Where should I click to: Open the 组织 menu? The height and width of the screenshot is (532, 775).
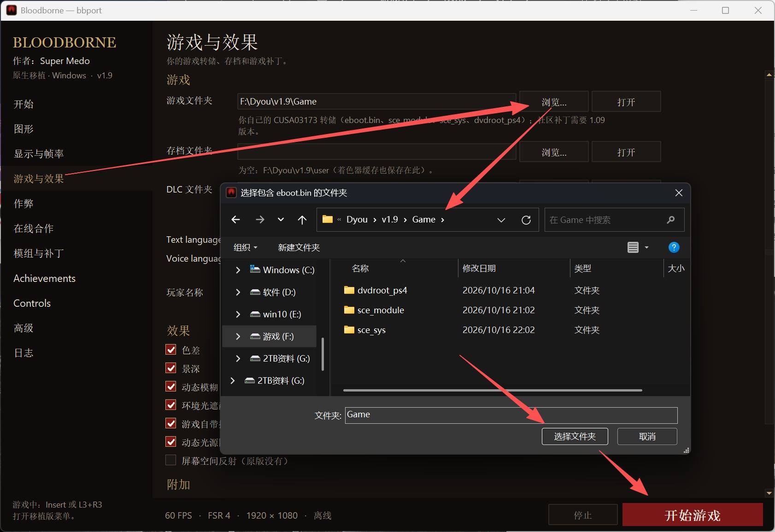pyautogui.click(x=245, y=247)
